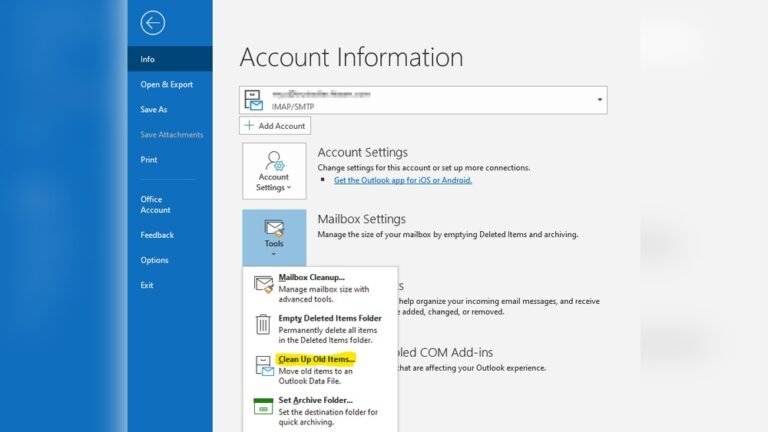The image size is (768, 432).
Task: Click the Add Account button
Action: (275, 125)
